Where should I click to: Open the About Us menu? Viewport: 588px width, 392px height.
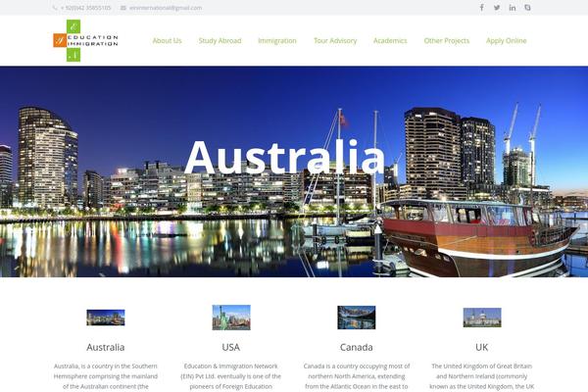[167, 40]
